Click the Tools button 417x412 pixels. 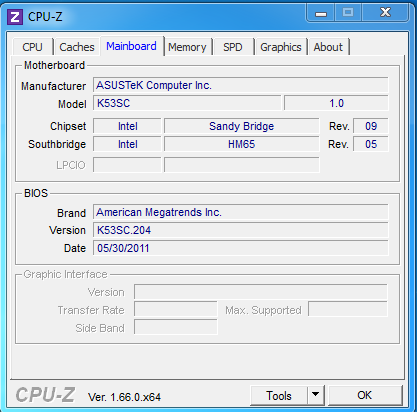coord(279,396)
